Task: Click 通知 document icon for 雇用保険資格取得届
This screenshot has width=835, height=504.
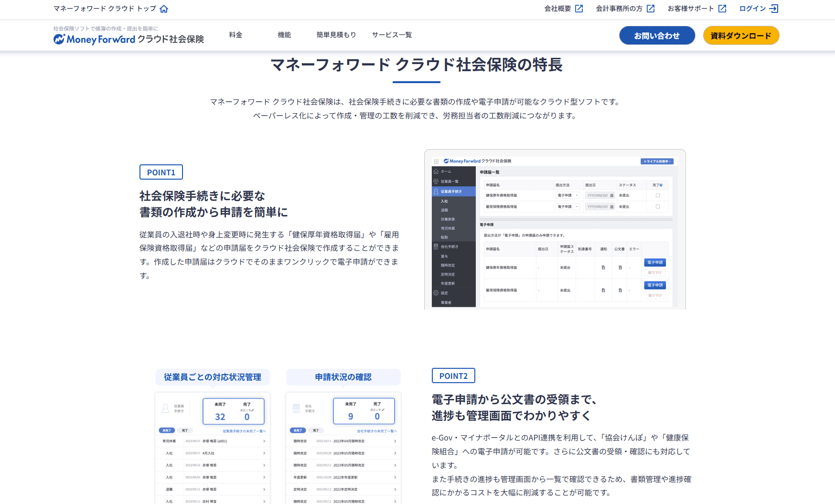Action: pos(603,290)
